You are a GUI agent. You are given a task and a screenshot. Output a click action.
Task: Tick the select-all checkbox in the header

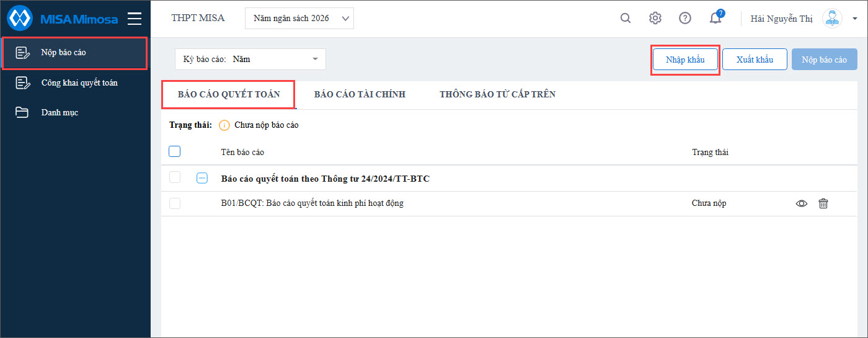point(175,151)
